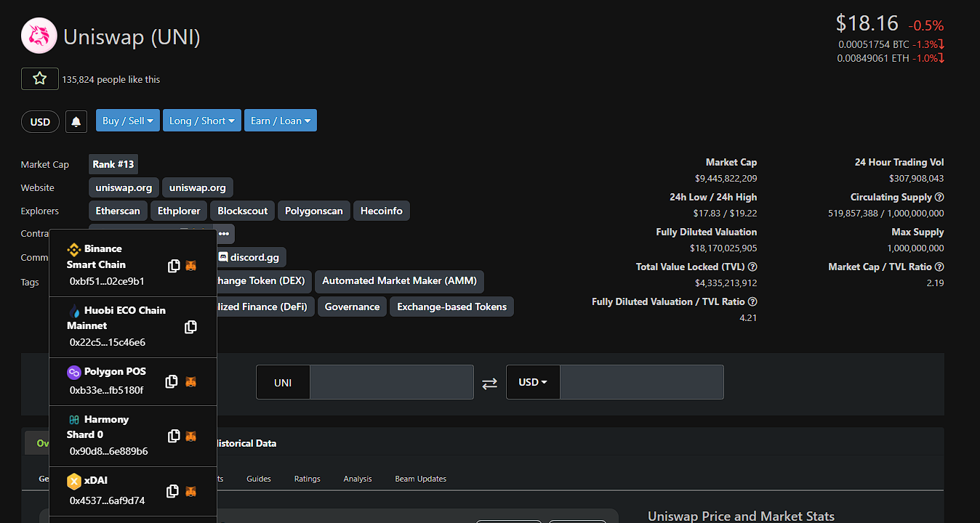The height and width of the screenshot is (523, 980).
Task: Click the Exchange Token (DEX) tag
Action: (264, 280)
